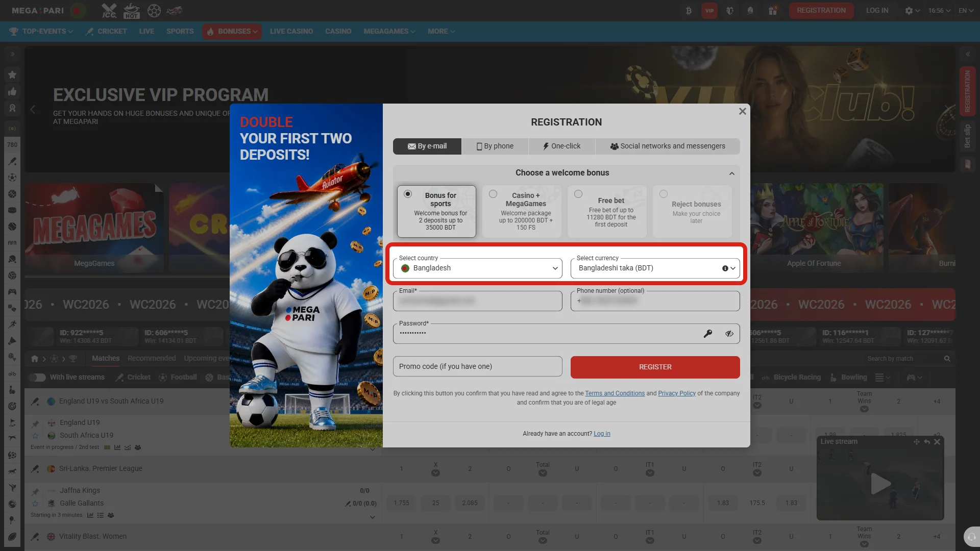
Task: Open the Privacy Policy link
Action: point(677,393)
